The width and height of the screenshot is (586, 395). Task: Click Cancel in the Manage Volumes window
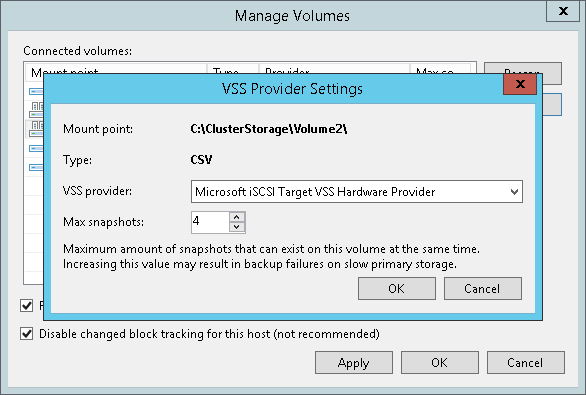coord(525,362)
